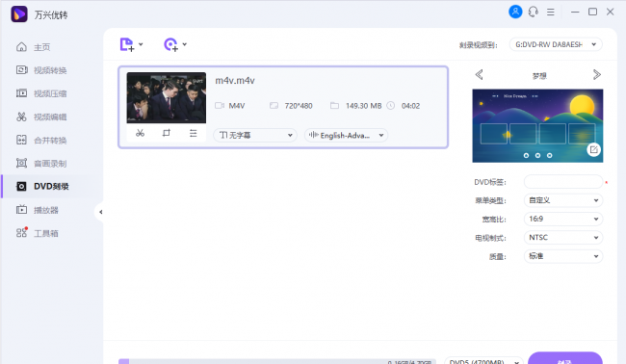Collapse the left sidebar panel
This screenshot has width=626, height=364.
pos(100,212)
